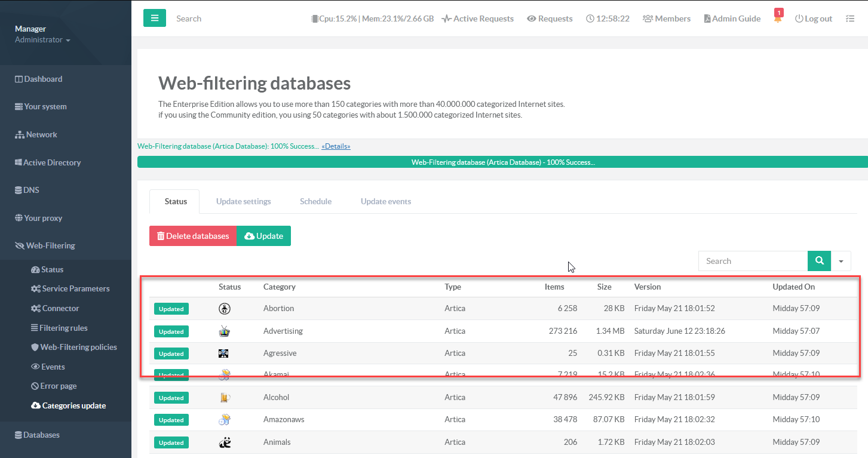This screenshot has height=458, width=868.
Task: Switch to the Update settings tab
Action: pyautogui.click(x=243, y=201)
